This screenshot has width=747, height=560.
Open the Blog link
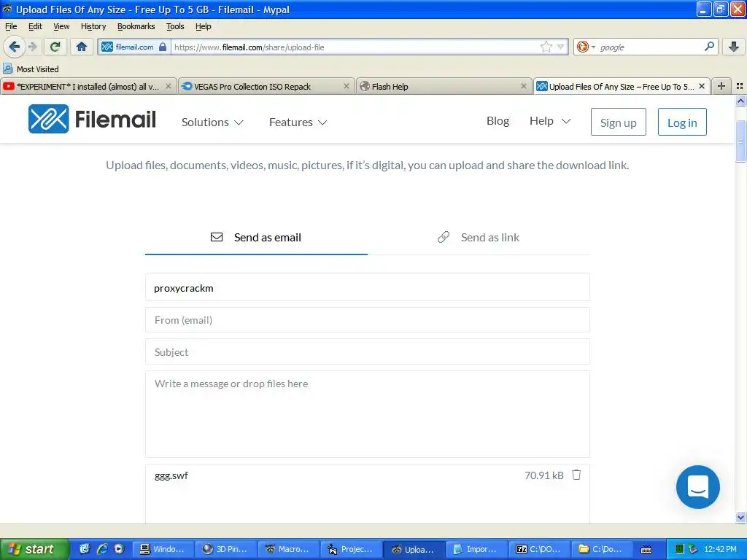click(x=498, y=121)
